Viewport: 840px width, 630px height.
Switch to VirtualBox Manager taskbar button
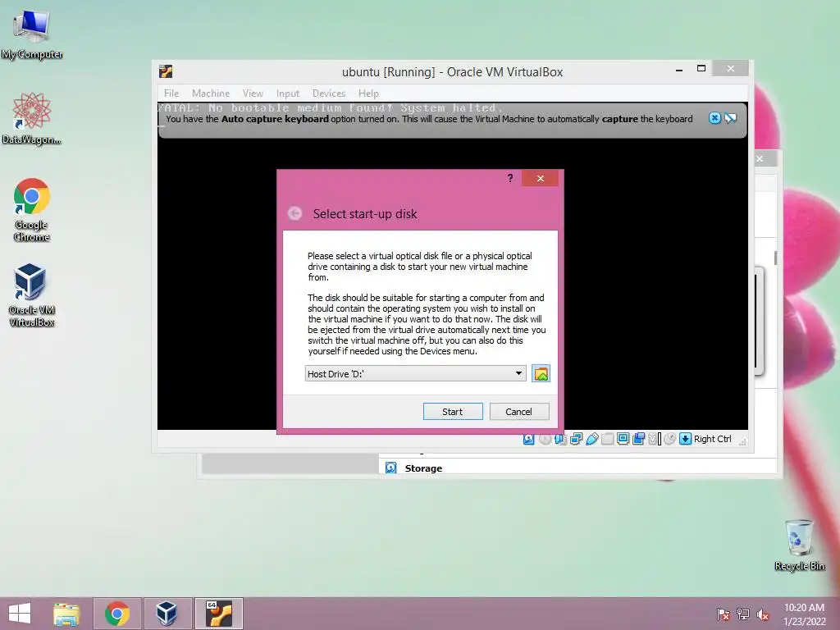167,614
